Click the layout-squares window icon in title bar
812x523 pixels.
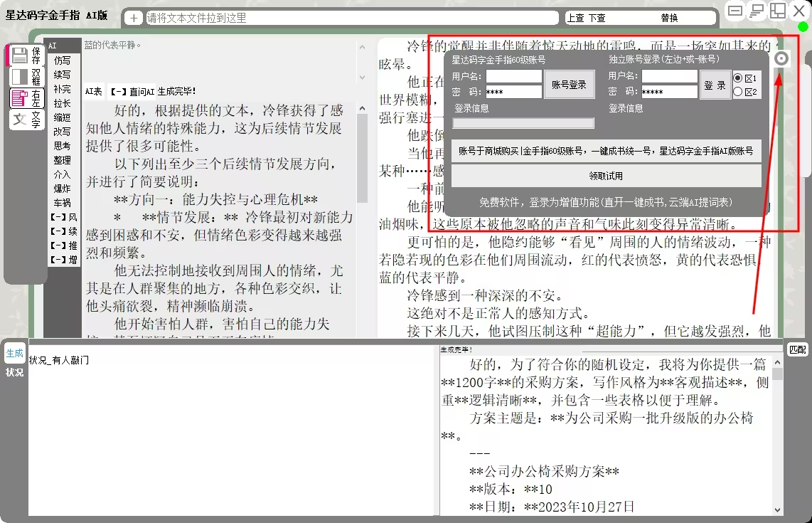778,11
